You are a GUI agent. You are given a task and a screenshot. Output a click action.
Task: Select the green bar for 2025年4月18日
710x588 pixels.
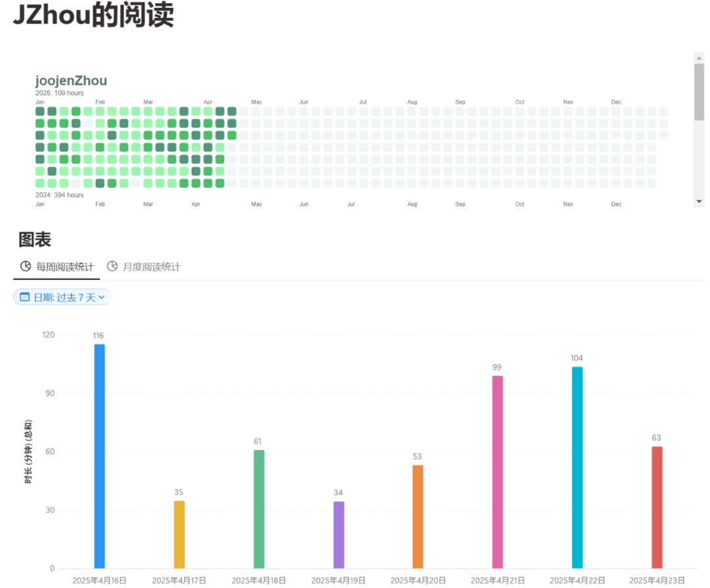point(259,509)
